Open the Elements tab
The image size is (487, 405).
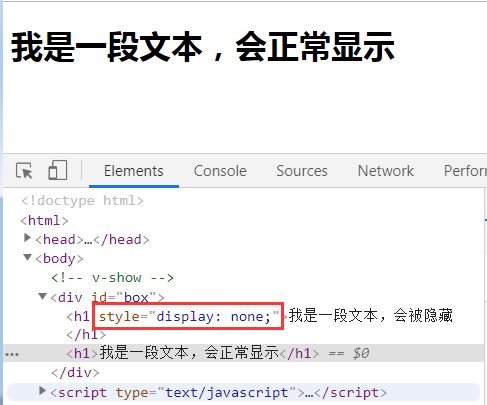(x=134, y=171)
